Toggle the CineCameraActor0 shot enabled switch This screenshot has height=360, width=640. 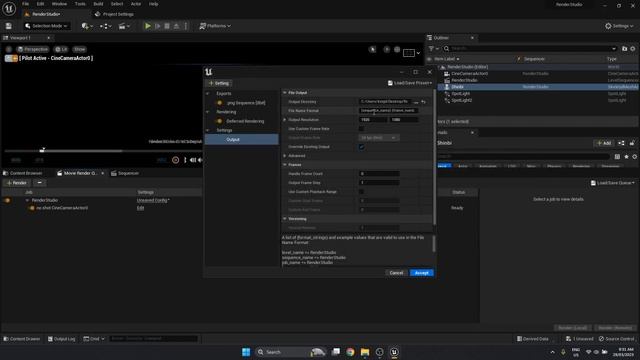31,208
